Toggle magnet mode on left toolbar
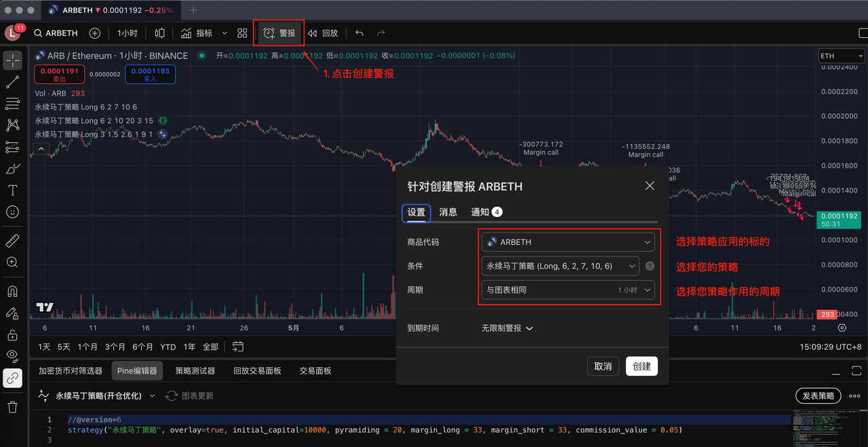The image size is (868, 447). click(12, 292)
